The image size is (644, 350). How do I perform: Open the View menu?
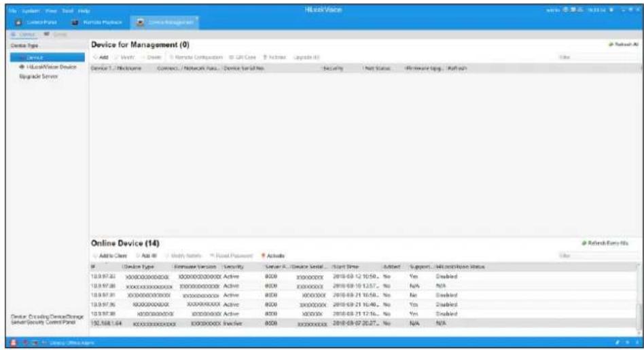(51, 11)
